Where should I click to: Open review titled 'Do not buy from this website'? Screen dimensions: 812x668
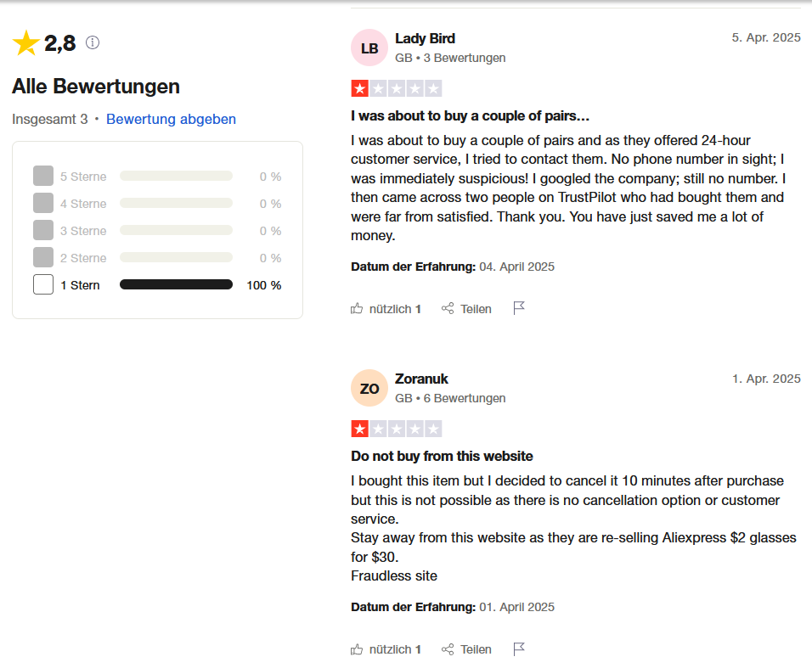pos(442,456)
